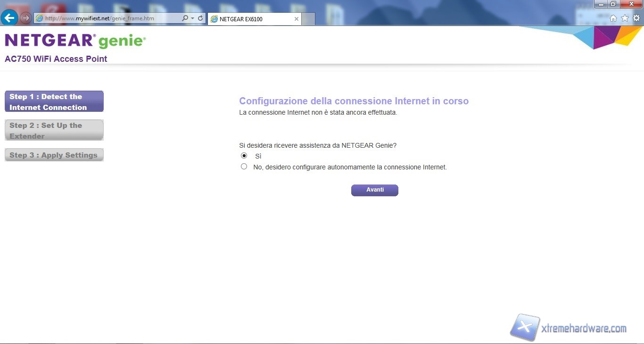Select Step 1: Detect the Internet Connection
This screenshot has width=644, height=344.
click(54, 101)
